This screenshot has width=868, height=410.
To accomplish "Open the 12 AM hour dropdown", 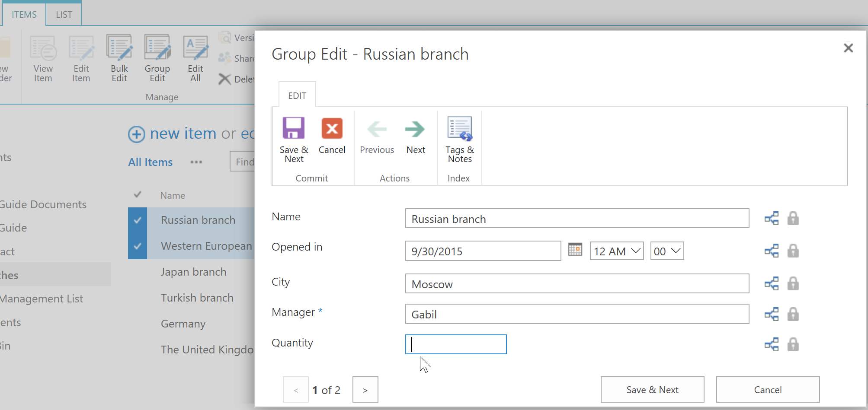I will click(617, 251).
